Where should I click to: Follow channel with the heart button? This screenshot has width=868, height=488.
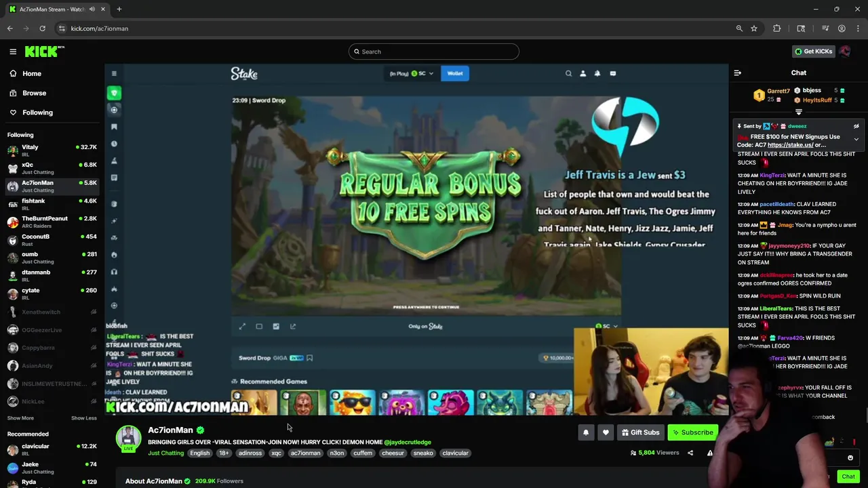(606, 432)
